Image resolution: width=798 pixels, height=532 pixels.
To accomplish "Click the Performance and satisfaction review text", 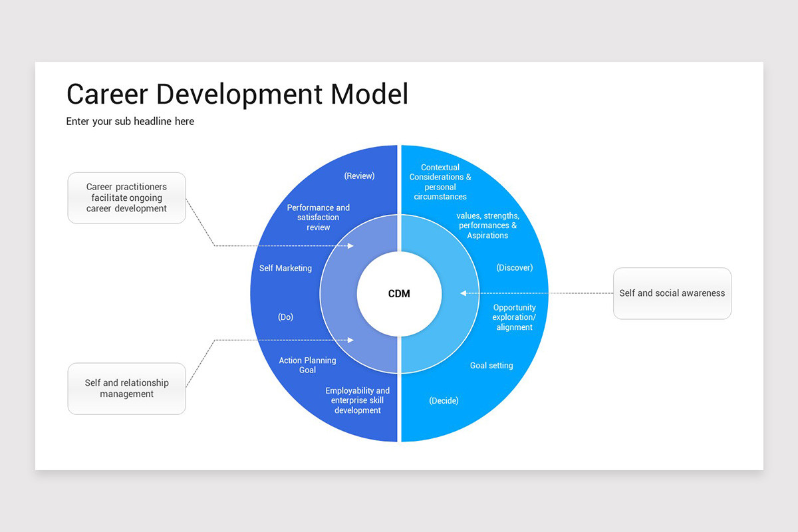I will click(x=318, y=217).
